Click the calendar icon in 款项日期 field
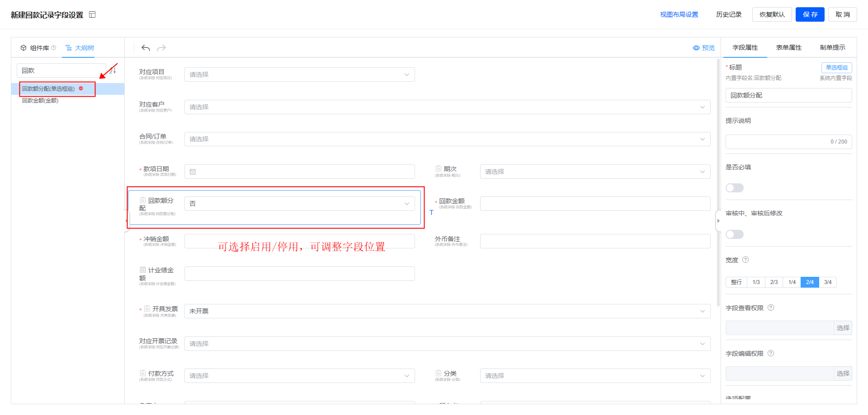868x415 pixels. 193,172
